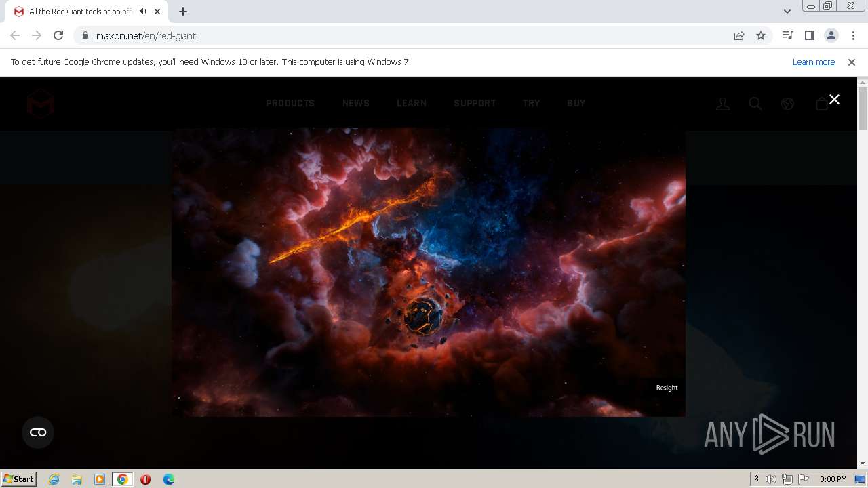868x488 pixels.
Task: Open the PRODUCTS menu
Action: tap(290, 103)
